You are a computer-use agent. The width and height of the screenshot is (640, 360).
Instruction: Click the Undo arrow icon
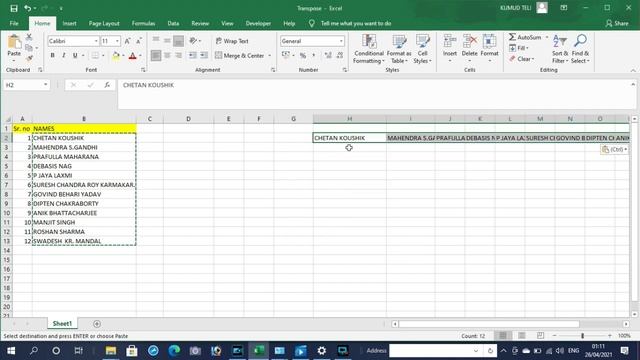pos(27,8)
